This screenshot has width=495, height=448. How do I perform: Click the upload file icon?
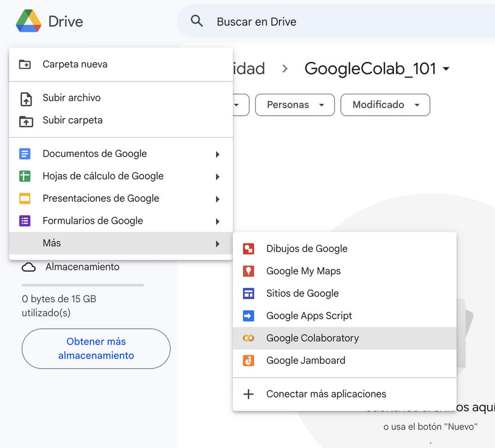26,99
